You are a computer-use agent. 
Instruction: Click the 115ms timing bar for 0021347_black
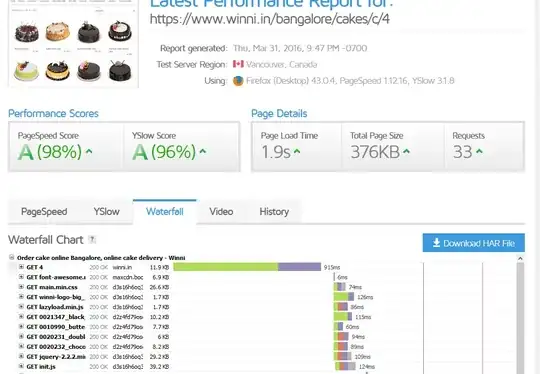click(343, 316)
